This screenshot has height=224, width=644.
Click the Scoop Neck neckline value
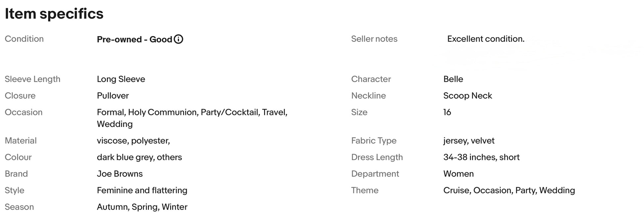(467, 95)
